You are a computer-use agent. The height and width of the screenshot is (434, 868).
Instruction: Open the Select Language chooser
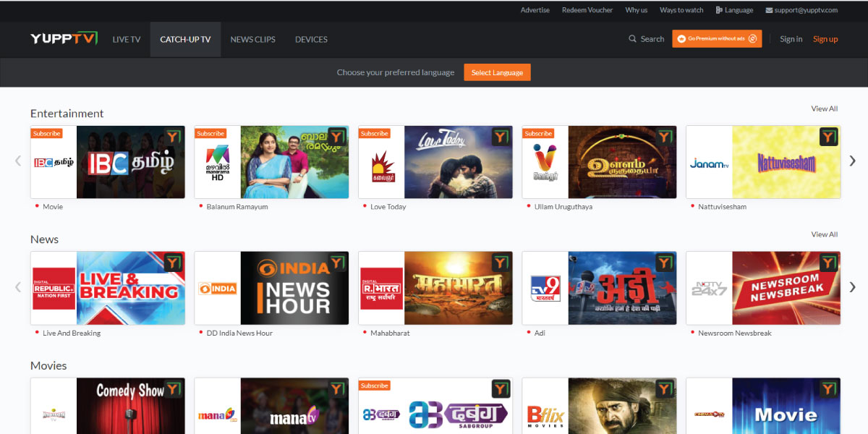[497, 72]
